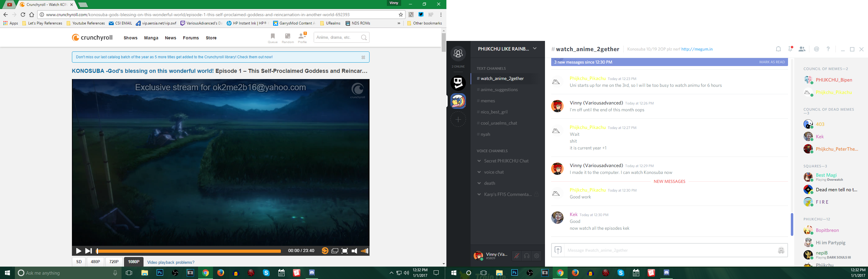The width and height of the screenshot is (868, 279).
Task: Open the Shows menu on Crunchyroll
Action: point(131,38)
